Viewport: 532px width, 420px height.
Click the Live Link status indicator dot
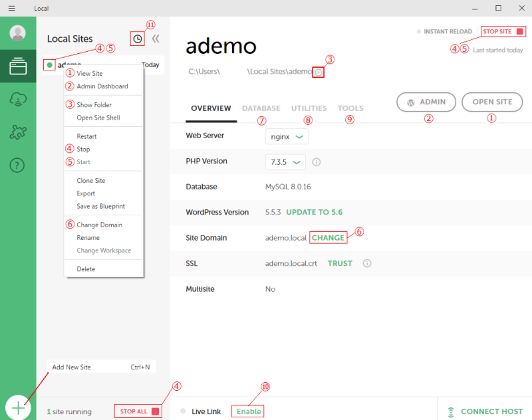coord(184,411)
